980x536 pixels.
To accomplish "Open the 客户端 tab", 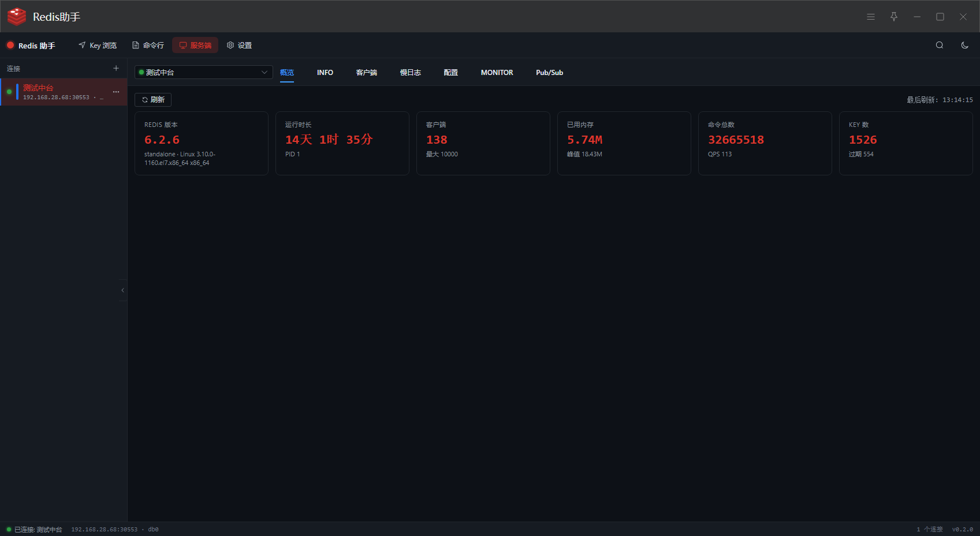I will (x=367, y=73).
